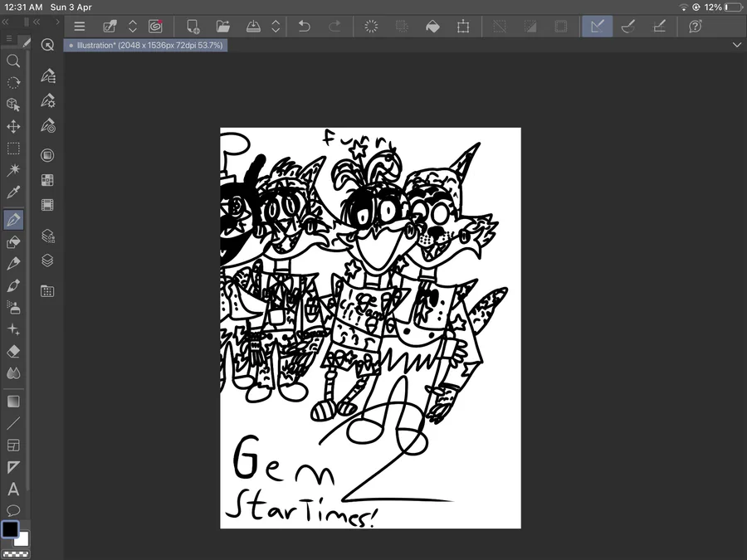Open the Tool Property palette

[x=47, y=100]
